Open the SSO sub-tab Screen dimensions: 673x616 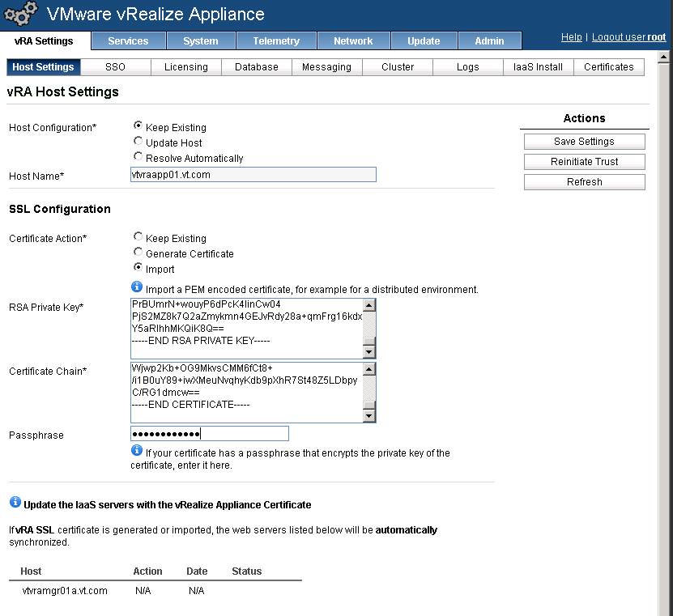116,67
